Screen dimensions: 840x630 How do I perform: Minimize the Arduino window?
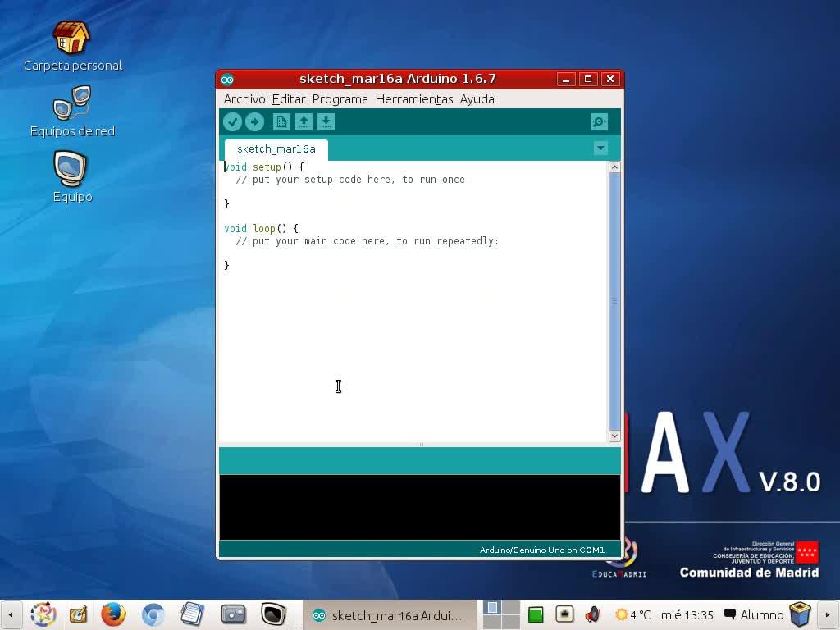coord(566,80)
